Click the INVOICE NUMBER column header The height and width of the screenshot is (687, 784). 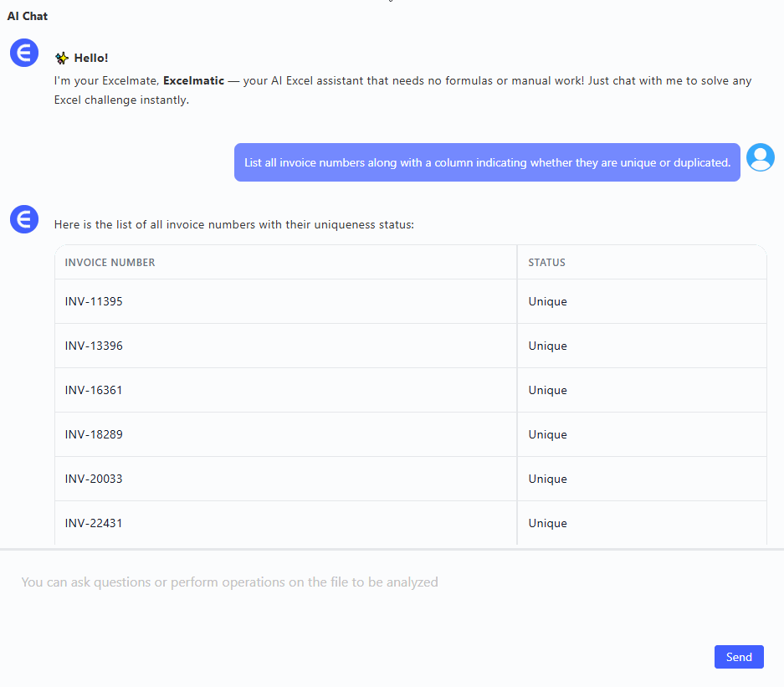pos(110,263)
